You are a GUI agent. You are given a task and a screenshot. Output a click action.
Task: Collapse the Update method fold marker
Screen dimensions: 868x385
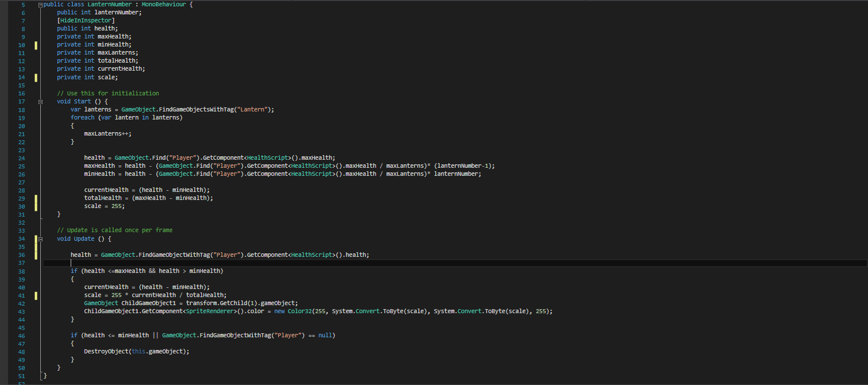(40, 238)
